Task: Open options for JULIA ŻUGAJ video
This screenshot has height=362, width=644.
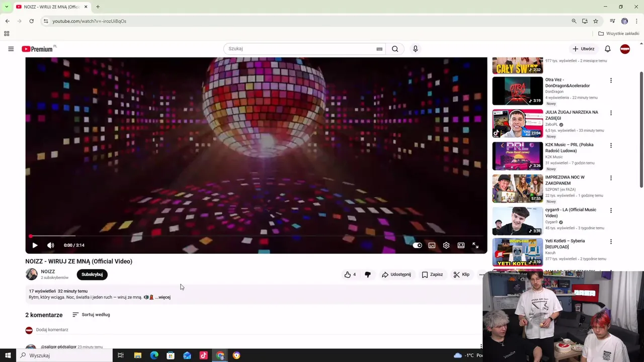Action: click(x=611, y=113)
